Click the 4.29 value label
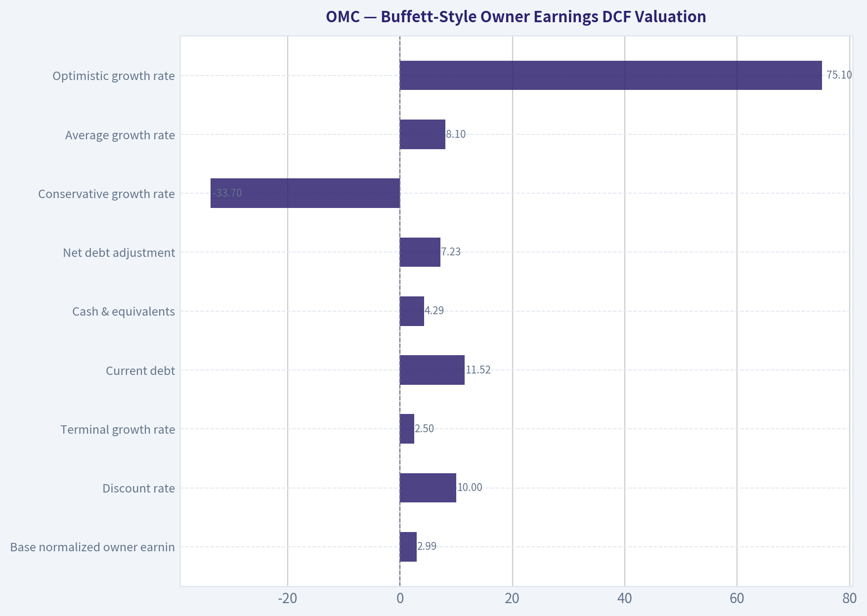This screenshot has height=616, width=867. tap(434, 310)
